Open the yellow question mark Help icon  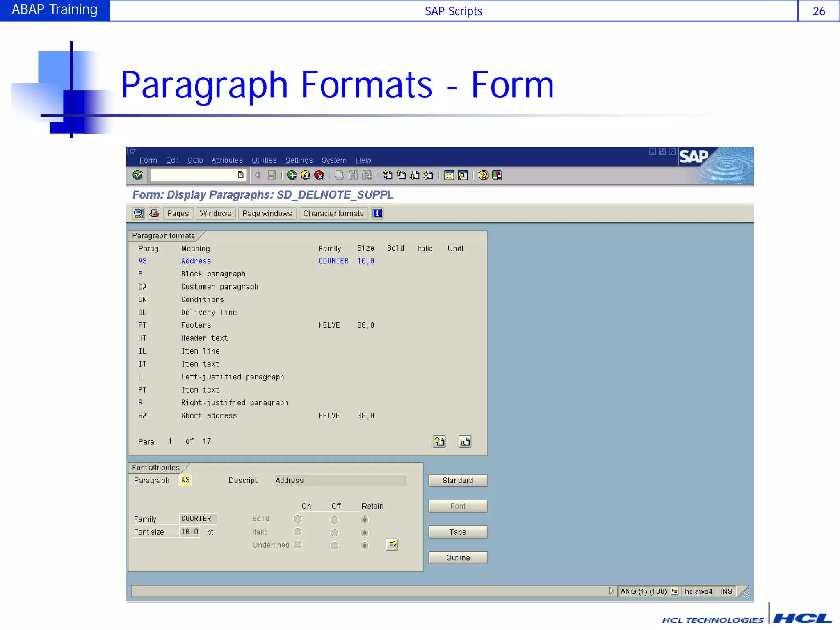484,175
